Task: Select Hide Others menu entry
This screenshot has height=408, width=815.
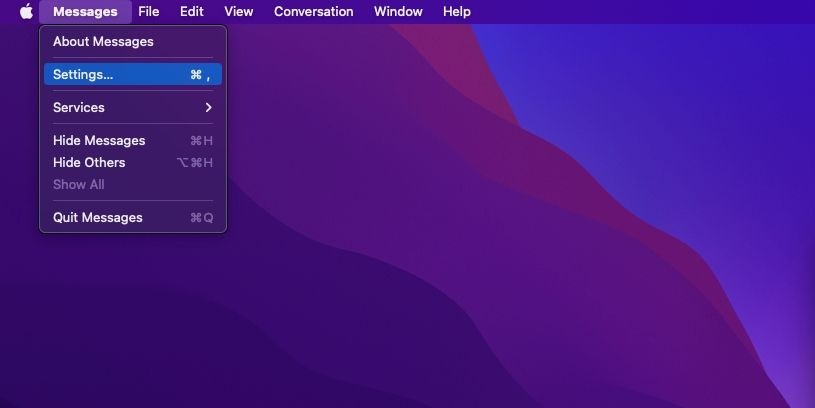Action: [x=133, y=163]
